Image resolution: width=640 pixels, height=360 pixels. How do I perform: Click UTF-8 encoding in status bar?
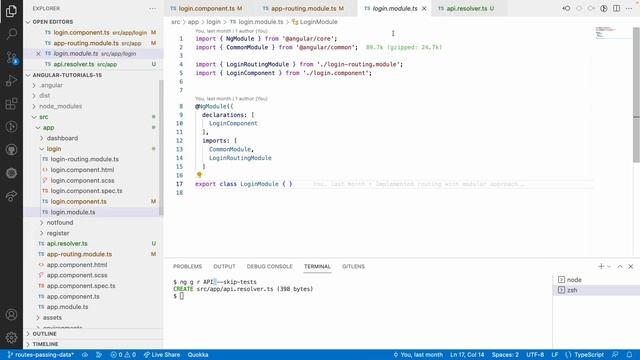535,355
